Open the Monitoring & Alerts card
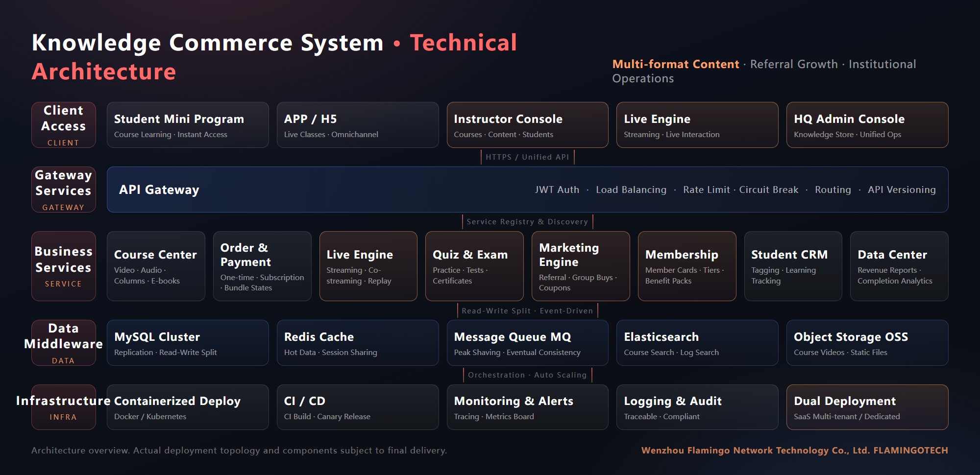This screenshot has height=475, width=980. tap(528, 407)
